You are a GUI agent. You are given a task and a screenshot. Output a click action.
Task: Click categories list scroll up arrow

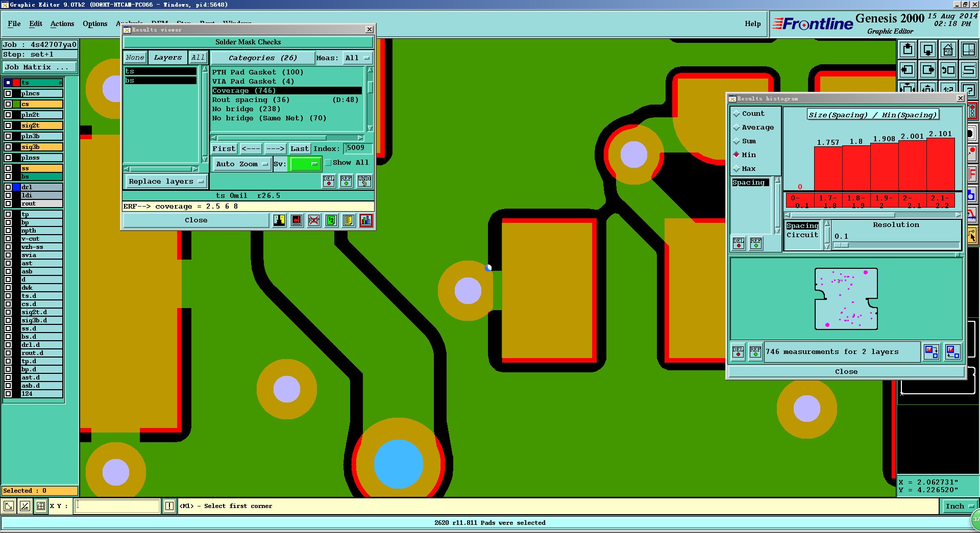point(370,69)
